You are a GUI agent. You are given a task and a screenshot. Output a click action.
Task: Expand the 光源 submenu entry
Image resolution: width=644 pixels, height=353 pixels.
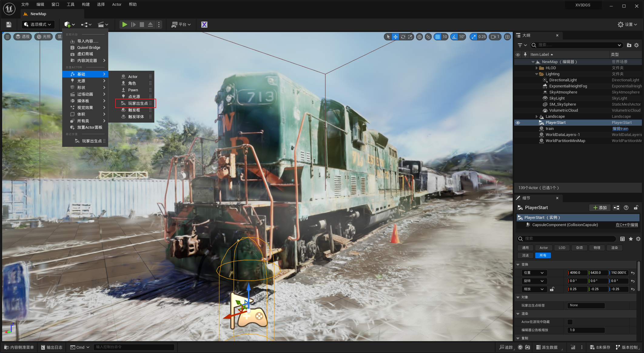pos(85,81)
